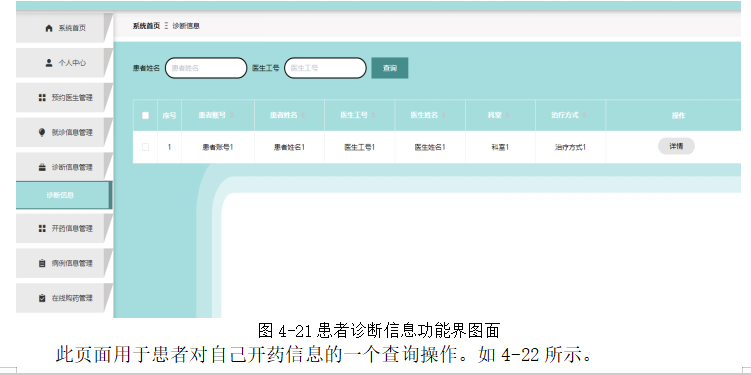
Task: Click the 诊断信息 breadcrumb entry
Action: pos(186,26)
